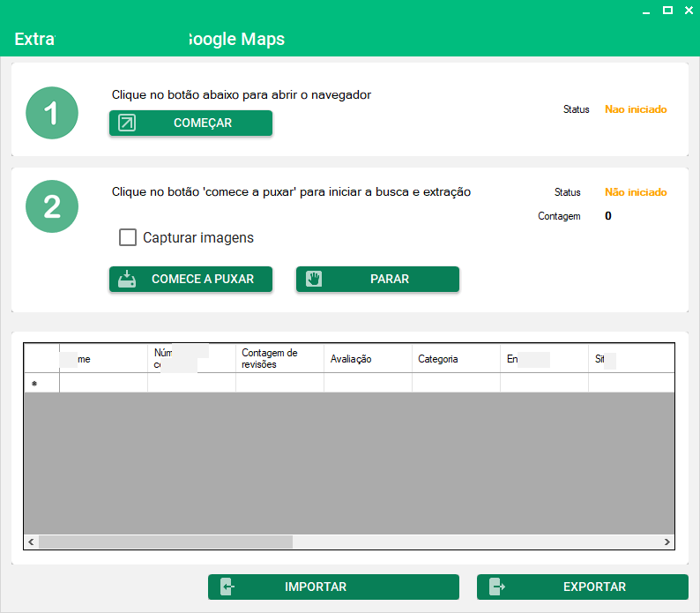Click the export arrow icon on EXPORTAR
The width and height of the screenshot is (700, 613).
(497, 587)
